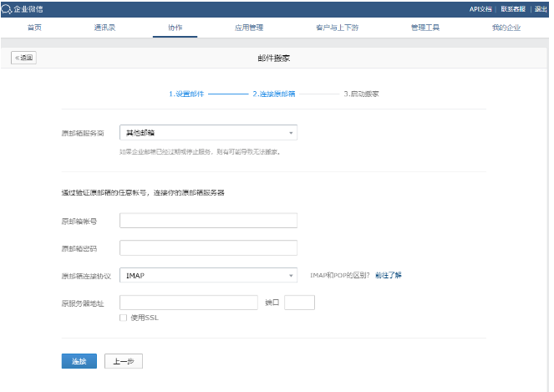Screen dimensions: 554x392
Task: Open the 我的企业 tab
Action: (x=506, y=28)
